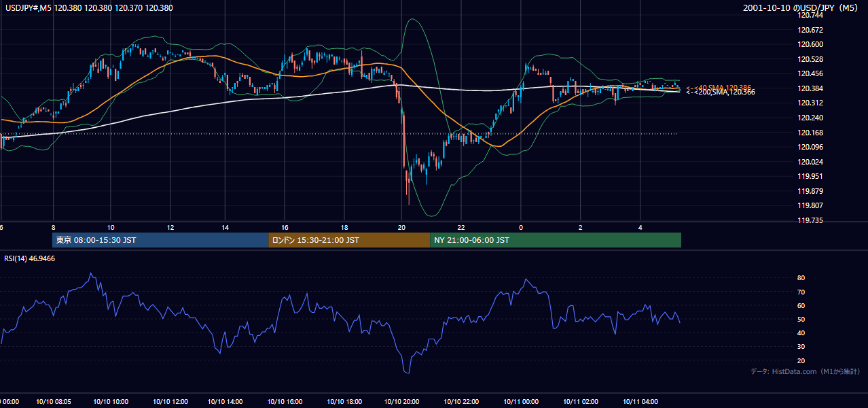
Task: Click price axis label 120.744
Action: [810, 15]
